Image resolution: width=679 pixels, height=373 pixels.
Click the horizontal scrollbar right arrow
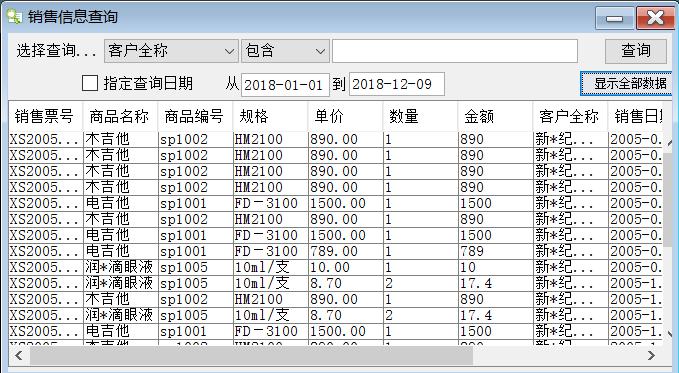[x=651, y=356]
